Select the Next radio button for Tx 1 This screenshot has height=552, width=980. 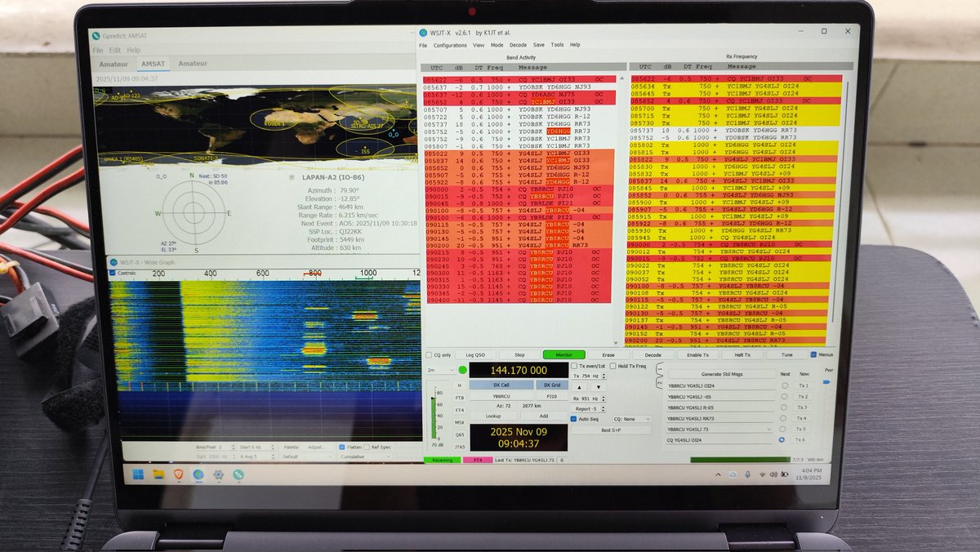(x=783, y=385)
